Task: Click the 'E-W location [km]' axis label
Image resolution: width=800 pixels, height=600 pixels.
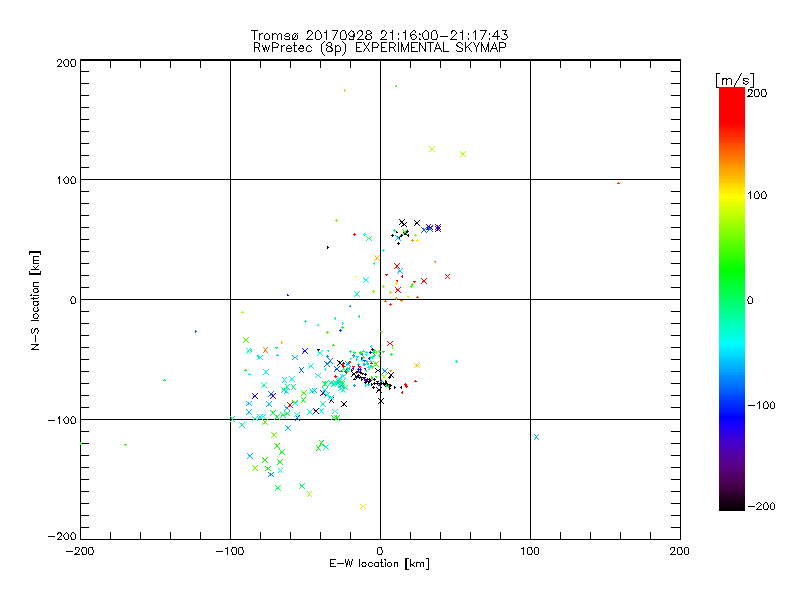Action: click(379, 564)
